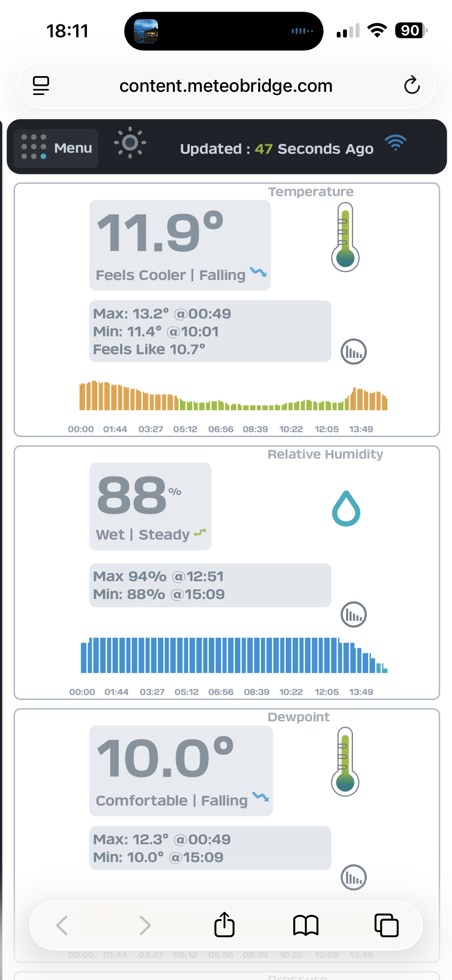Image resolution: width=452 pixels, height=980 pixels.
Task: Open the dotted Menu button
Action: 56,148
